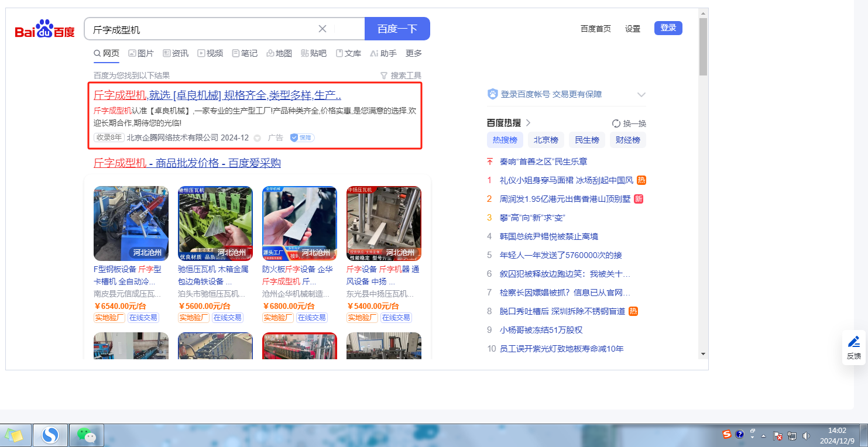Open the 反馈 feedback pencil icon
Screen dimensions: 868x447
pyautogui.click(x=854, y=342)
